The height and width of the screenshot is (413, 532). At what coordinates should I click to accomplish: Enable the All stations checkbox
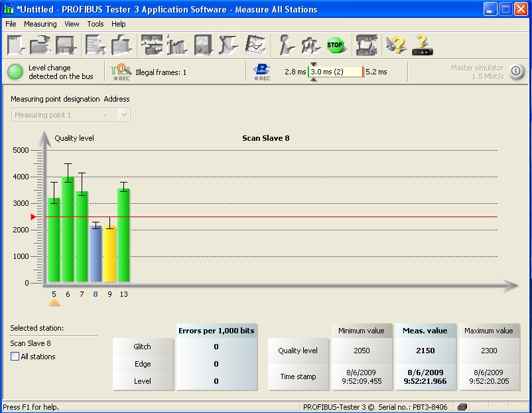(15, 357)
